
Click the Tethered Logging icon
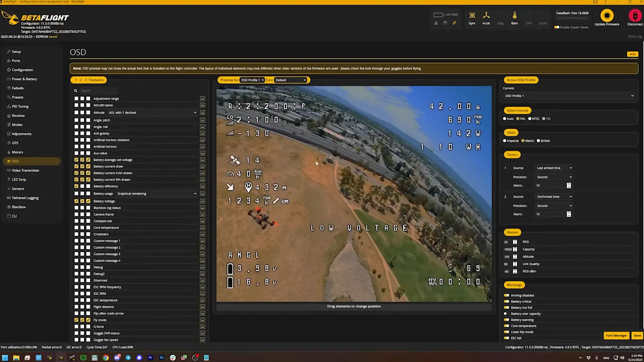[x=9, y=198]
